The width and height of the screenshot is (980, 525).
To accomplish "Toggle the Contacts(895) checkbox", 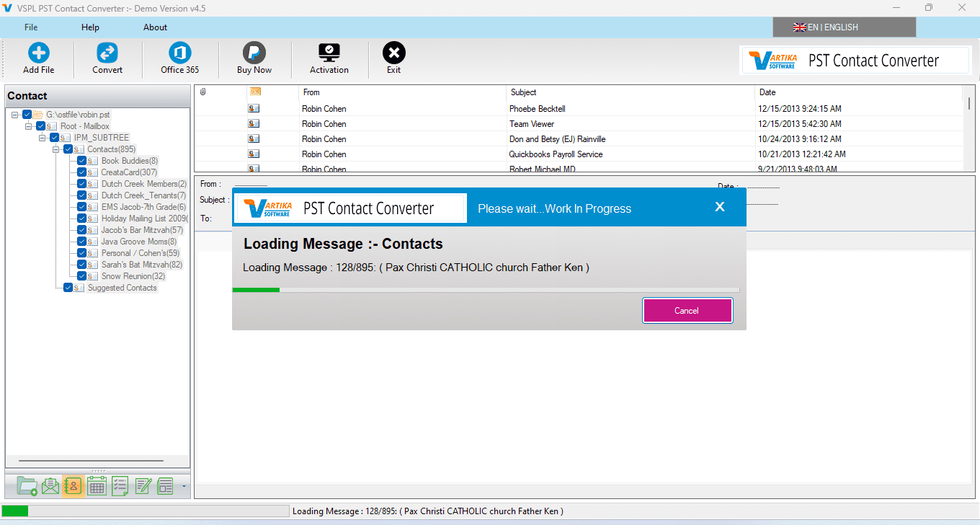I will tap(68, 149).
